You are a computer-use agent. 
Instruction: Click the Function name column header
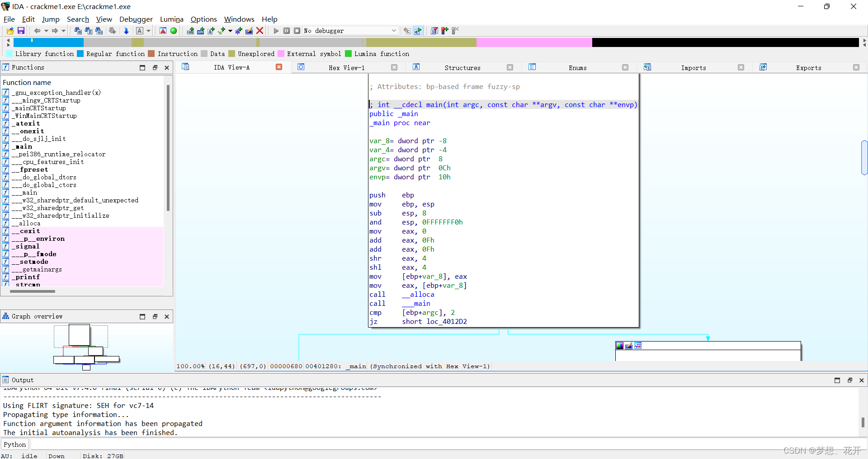[x=27, y=82]
